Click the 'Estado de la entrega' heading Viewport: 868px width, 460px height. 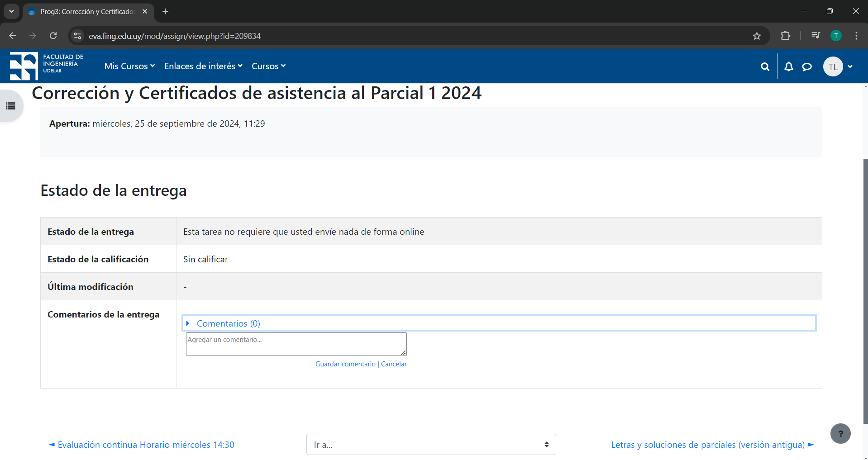pyautogui.click(x=114, y=190)
